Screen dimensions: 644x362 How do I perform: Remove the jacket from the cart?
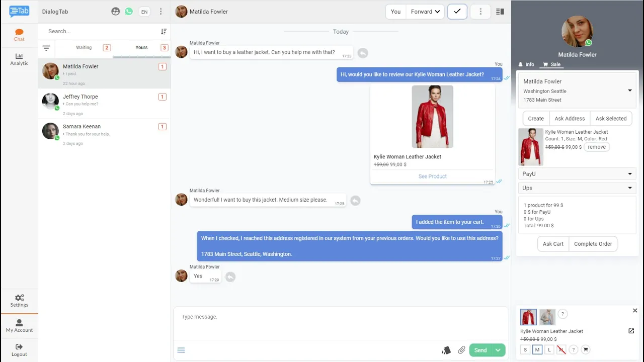pos(597,147)
